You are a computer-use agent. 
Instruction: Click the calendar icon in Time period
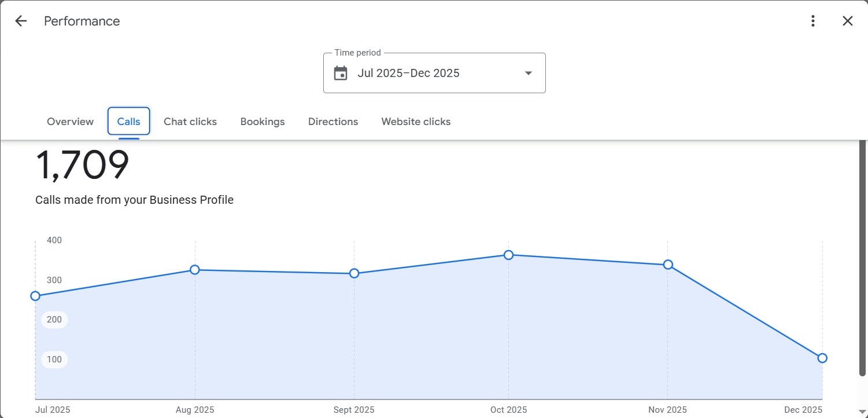[x=341, y=74]
